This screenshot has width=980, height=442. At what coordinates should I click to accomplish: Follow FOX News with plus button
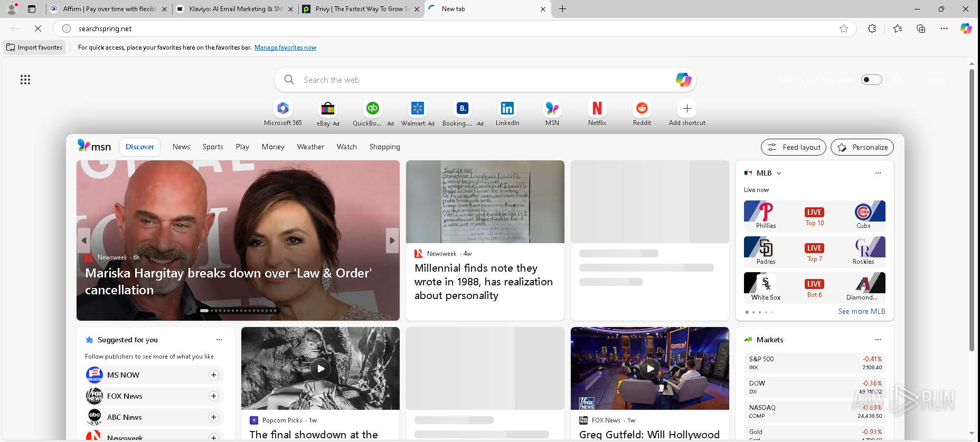tap(213, 396)
